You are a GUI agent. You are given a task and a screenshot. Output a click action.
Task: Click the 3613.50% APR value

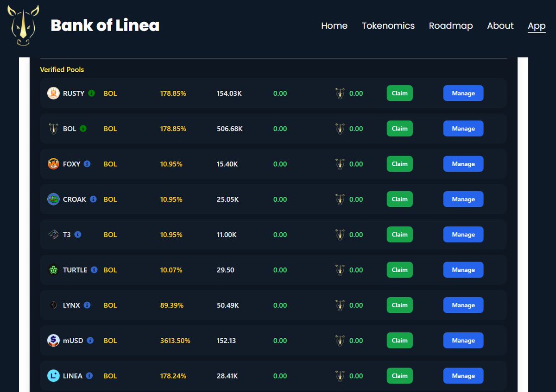(x=175, y=341)
